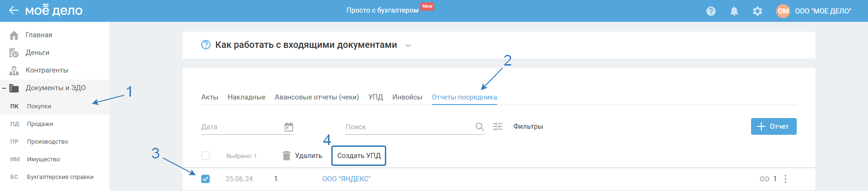Click the filter sliders icon
The width and height of the screenshot is (868, 191).
pyautogui.click(x=498, y=126)
